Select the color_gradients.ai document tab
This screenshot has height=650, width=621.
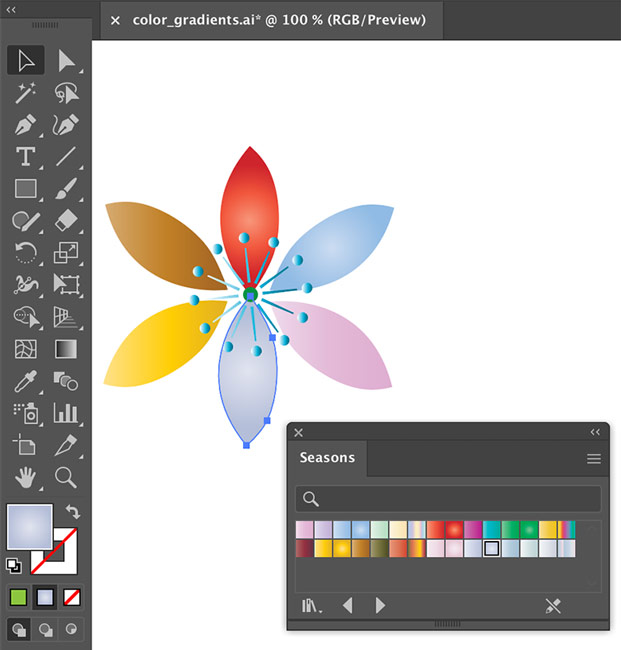(x=267, y=20)
